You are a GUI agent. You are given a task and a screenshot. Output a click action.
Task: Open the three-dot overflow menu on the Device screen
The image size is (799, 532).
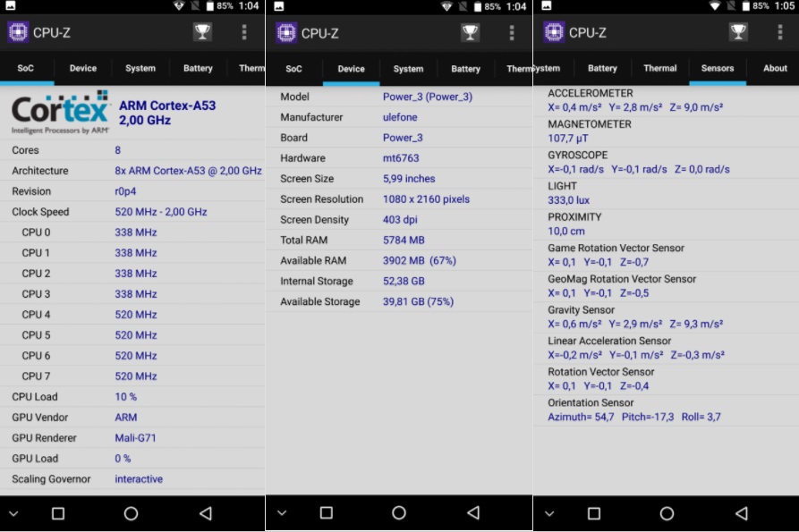click(512, 33)
